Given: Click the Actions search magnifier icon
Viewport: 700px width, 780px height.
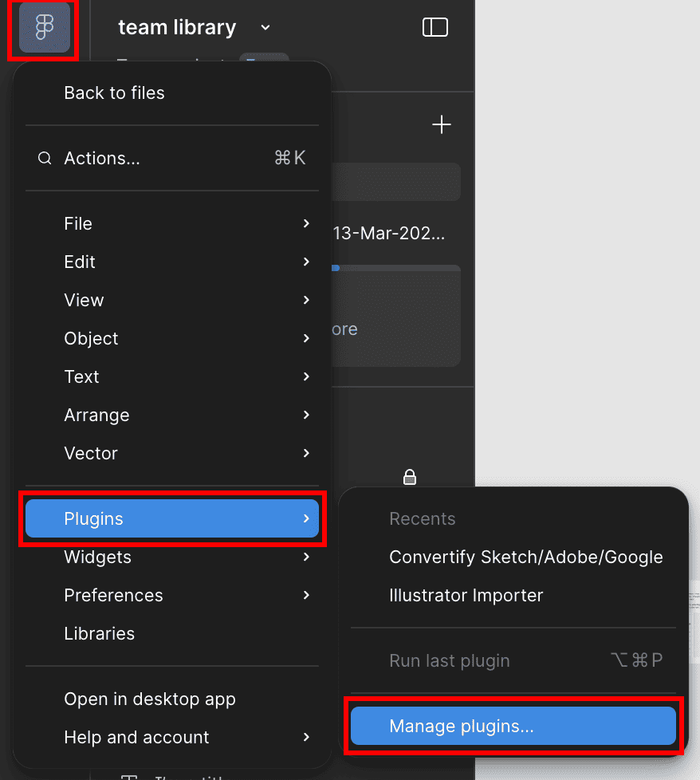Looking at the screenshot, I should [45, 159].
